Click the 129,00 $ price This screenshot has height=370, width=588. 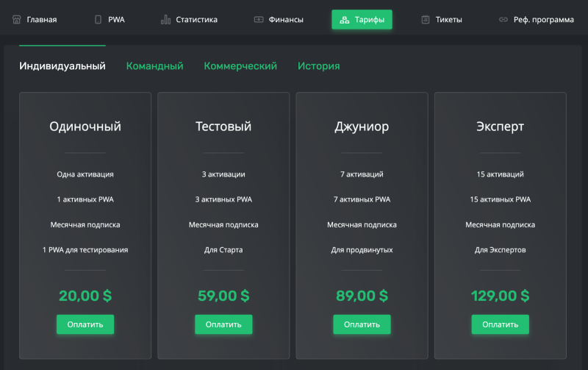click(x=501, y=296)
